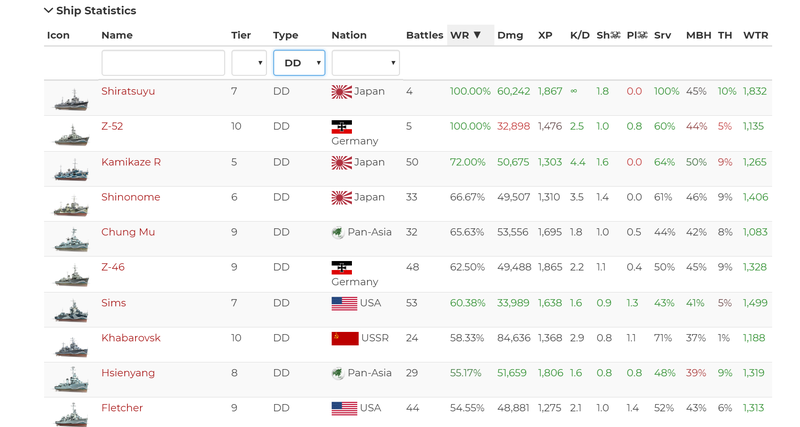The height and width of the screenshot is (427, 800).
Task: Click the Khabarovsk ship thumbnail icon
Action: (x=71, y=346)
